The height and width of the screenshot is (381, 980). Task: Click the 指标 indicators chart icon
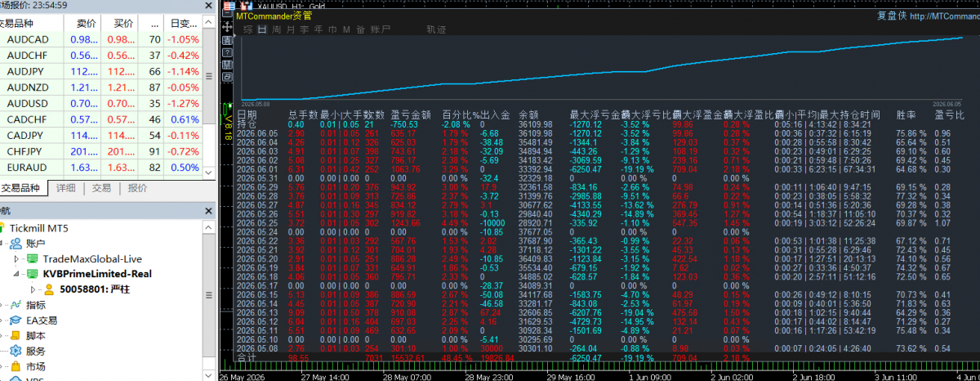16,305
